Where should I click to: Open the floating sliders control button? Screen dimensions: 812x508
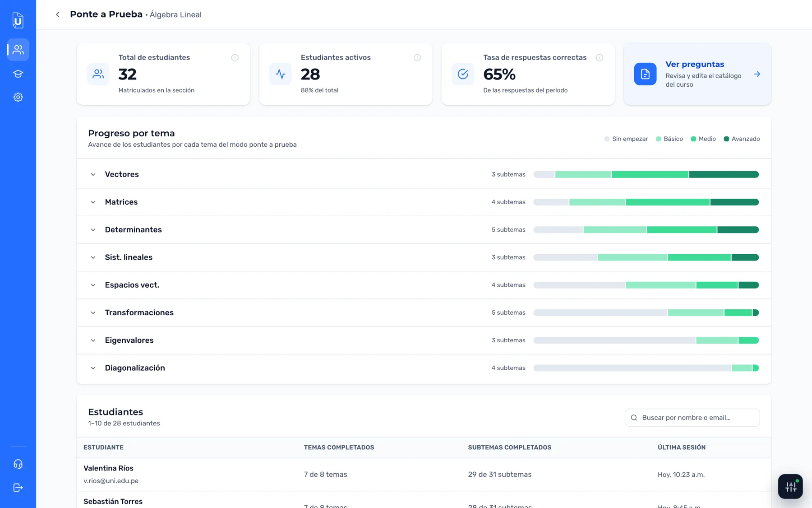[790, 486]
